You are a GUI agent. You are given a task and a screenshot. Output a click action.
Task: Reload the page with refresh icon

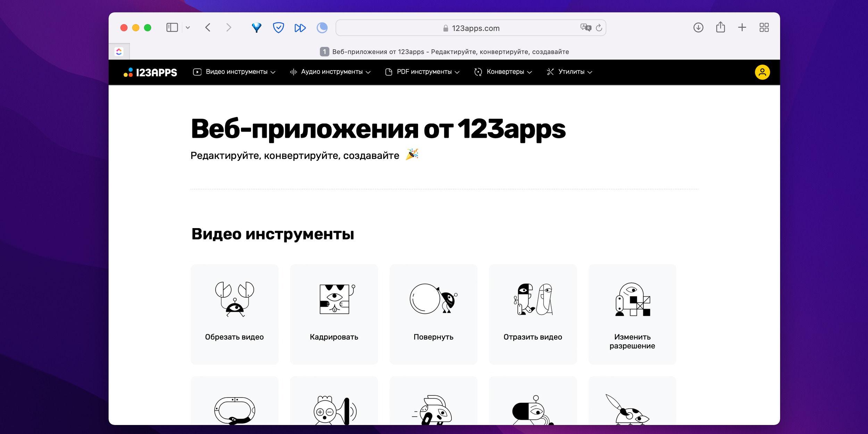(x=599, y=28)
